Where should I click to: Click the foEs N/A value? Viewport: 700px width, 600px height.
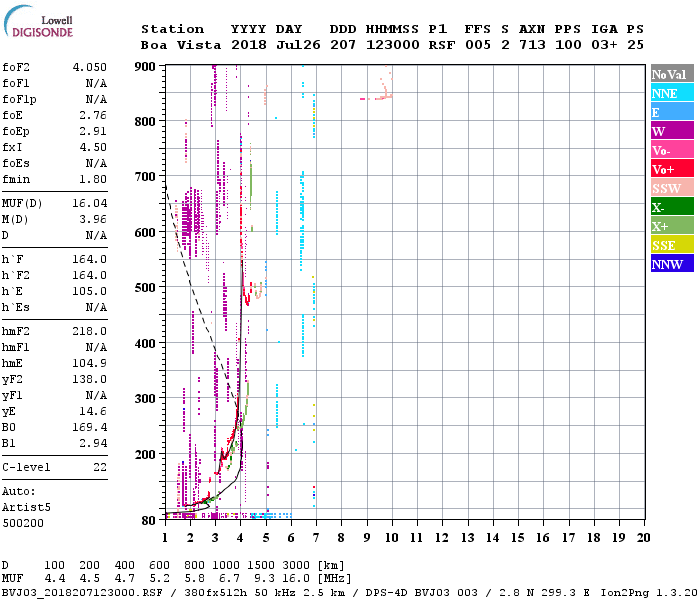point(96,163)
